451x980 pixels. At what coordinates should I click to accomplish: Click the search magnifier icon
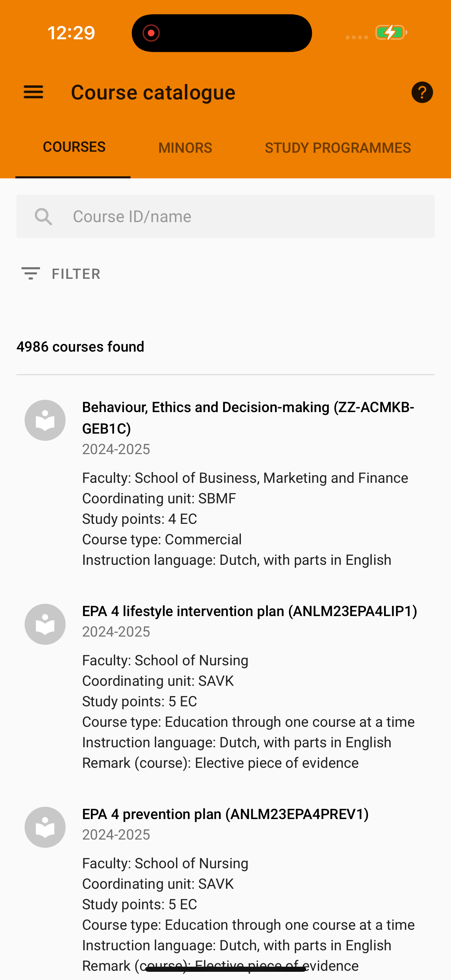[43, 216]
